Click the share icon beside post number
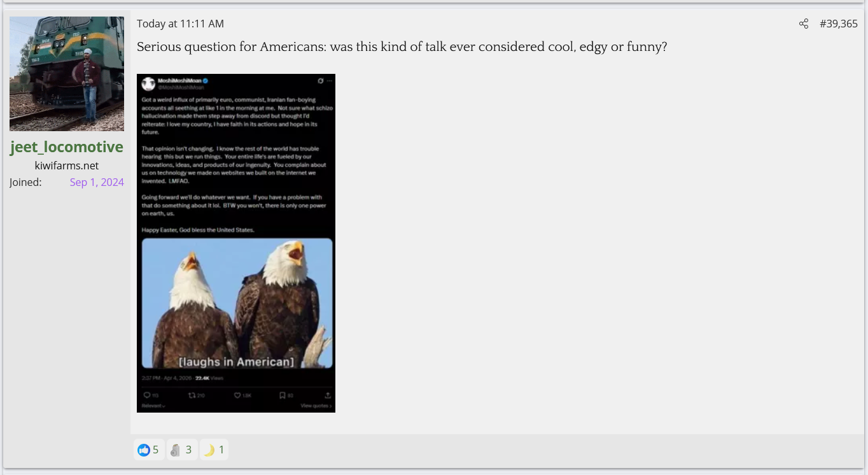 [803, 24]
